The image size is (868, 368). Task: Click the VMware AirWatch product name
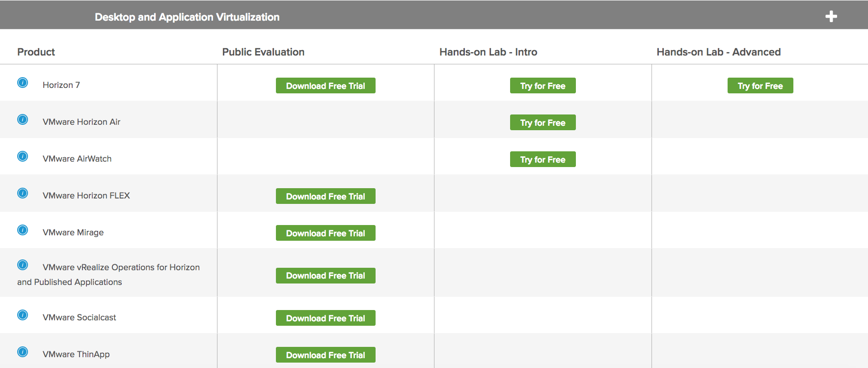[x=77, y=159]
